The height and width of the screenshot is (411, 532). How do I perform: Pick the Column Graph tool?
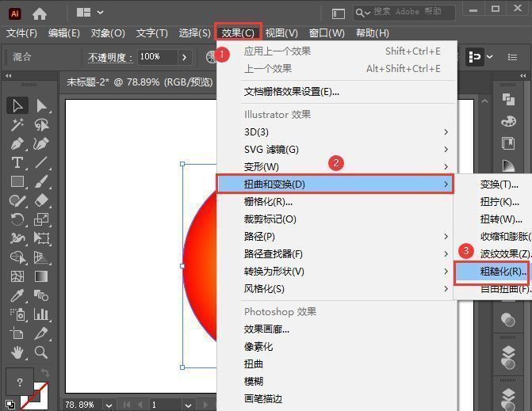coord(41,314)
